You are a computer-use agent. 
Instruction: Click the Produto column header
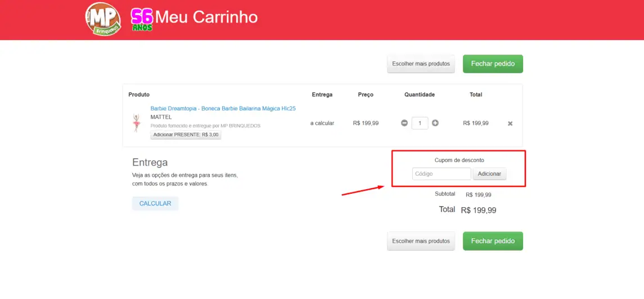[139, 95]
